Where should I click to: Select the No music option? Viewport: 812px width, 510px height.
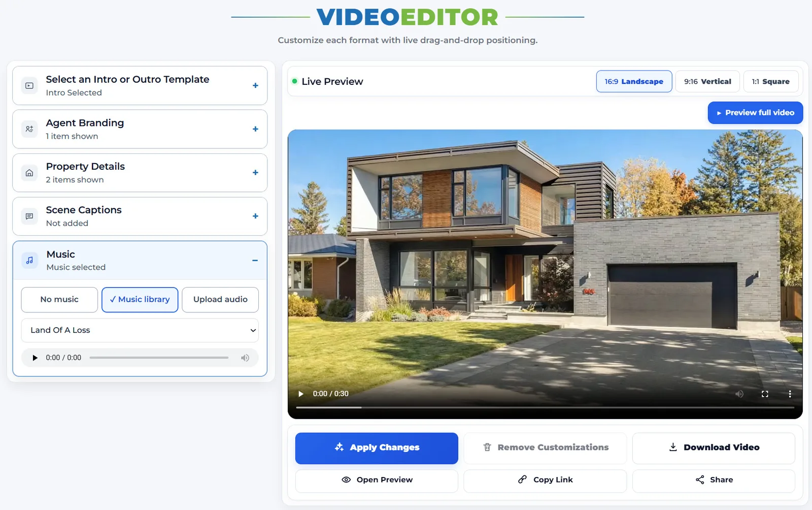(x=59, y=300)
